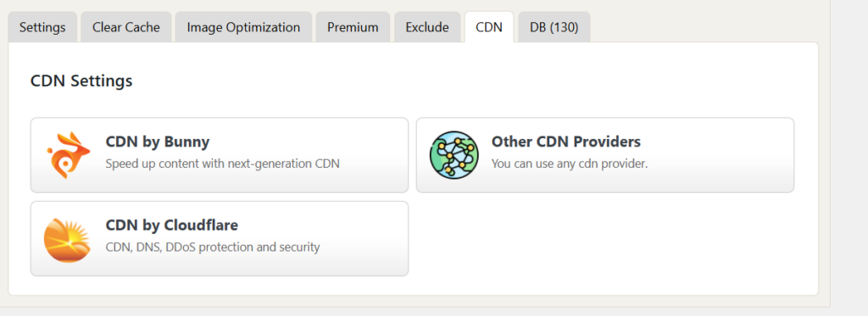The image size is (868, 316).
Task: Click the 'CDN by Bunny' title text
Action: tap(158, 142)
